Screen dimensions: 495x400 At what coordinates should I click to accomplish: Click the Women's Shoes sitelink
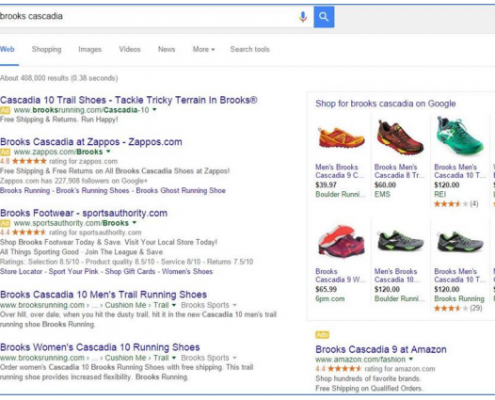click(187, 271)
